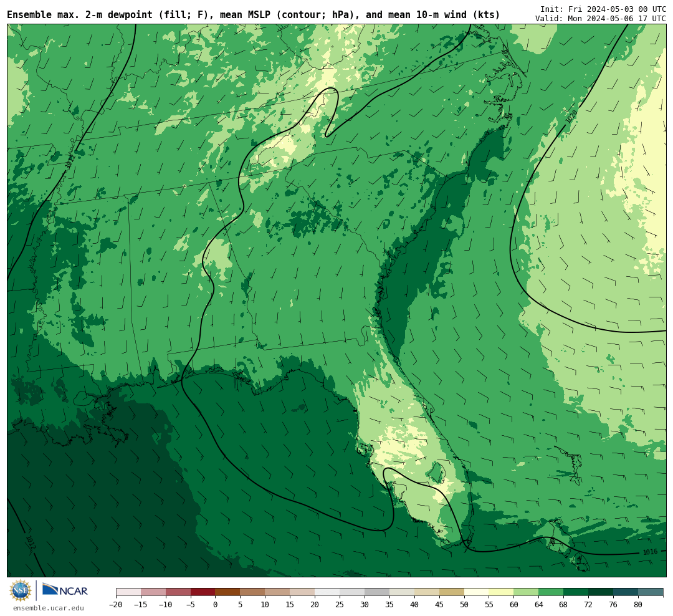This screenshot has width=673, height=616.
Task: Pick the sand swatch between 40 and 45
Action: (427, 592)
